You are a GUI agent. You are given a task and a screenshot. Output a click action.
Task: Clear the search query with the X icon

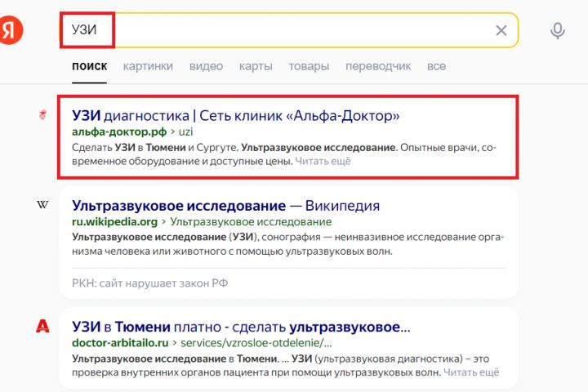coord(501,30)
